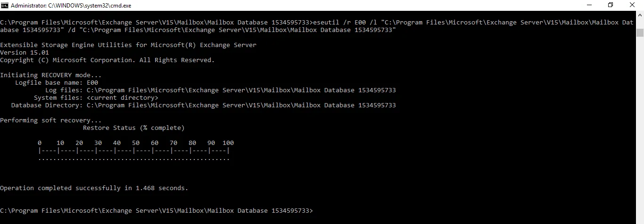Viewport: 644px width, 224px height.
Task: Click the 'Logfile base name: E00' line
Action: tap(57, 83)
